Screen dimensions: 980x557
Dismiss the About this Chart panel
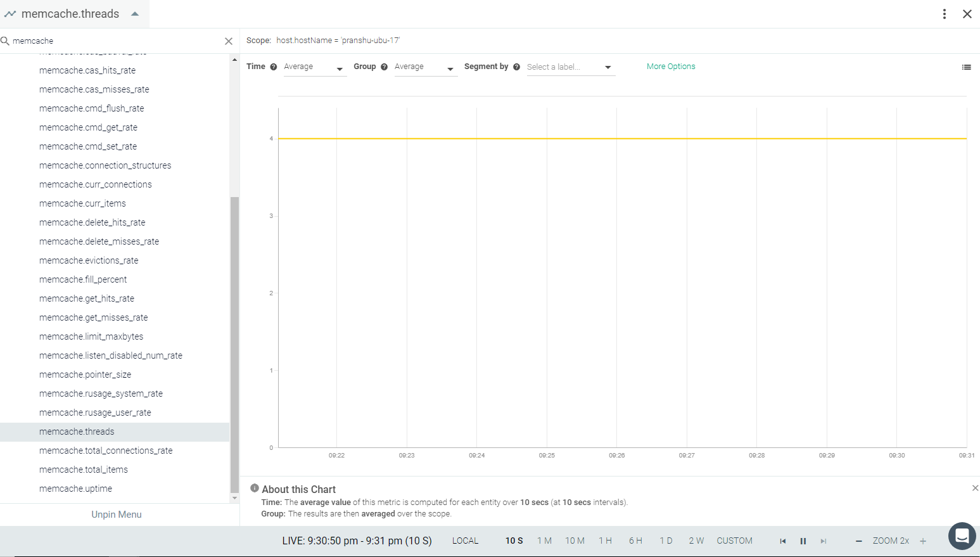click(975, 488)
